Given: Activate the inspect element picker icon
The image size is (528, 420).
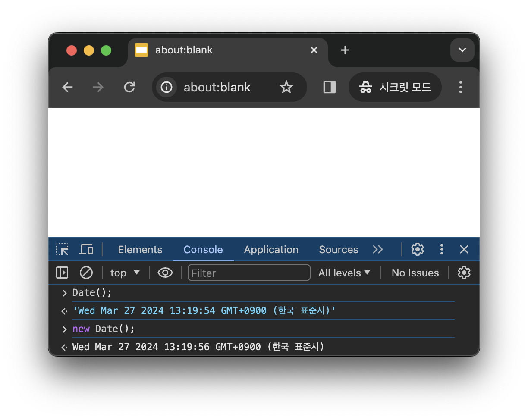Looking at the screenshot, I should coord(62,249).
